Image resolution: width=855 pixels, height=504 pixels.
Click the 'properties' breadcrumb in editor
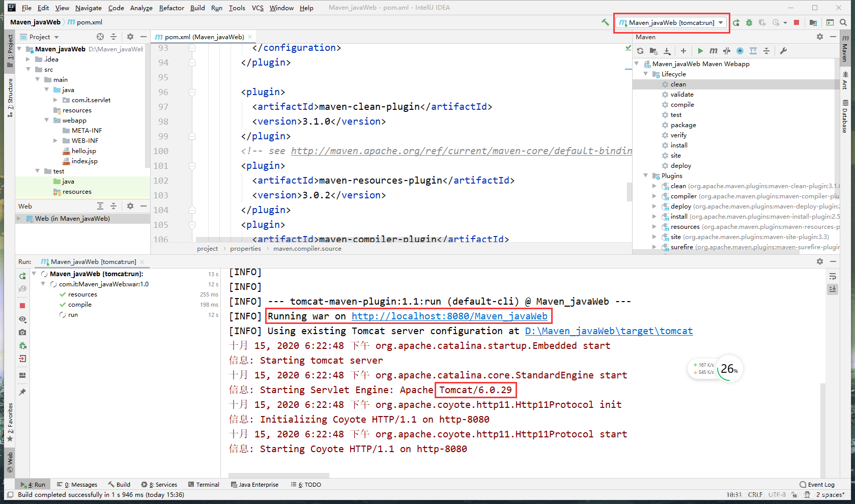click(x=245, y=249)
